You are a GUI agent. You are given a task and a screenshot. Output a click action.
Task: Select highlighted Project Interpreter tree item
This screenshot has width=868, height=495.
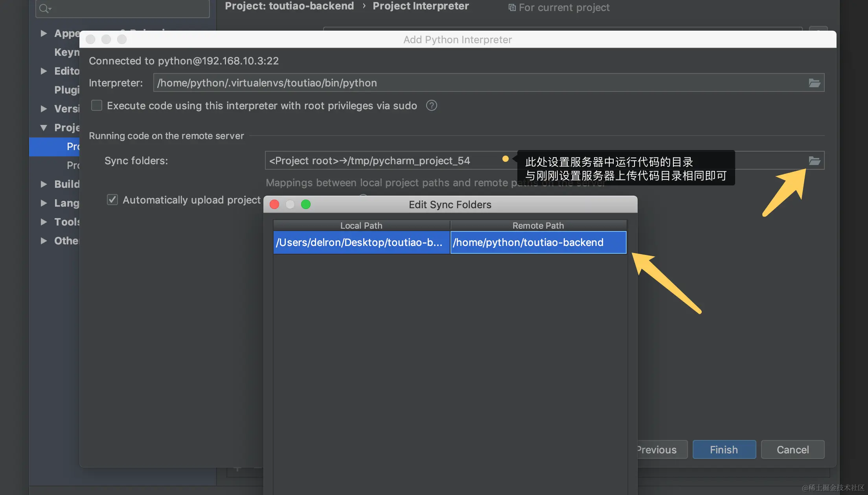[73, 147]
